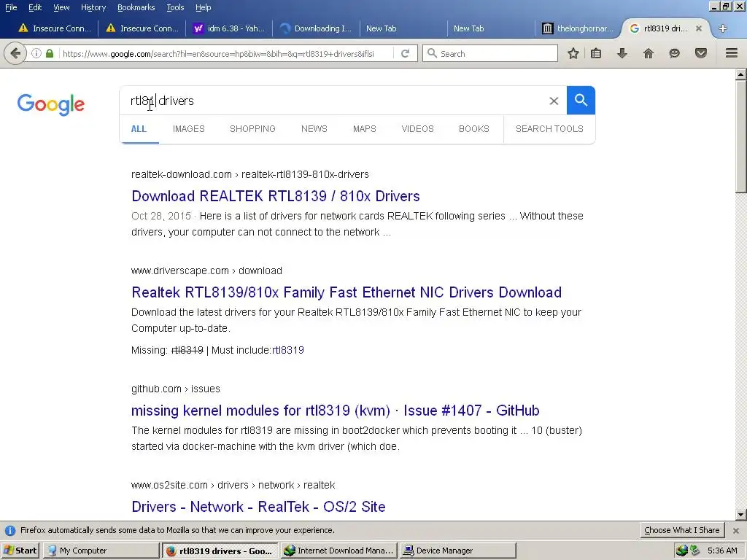This screenshot has height=560, width=747.
Task: Open the Windows Start menu
Action: 20,551
